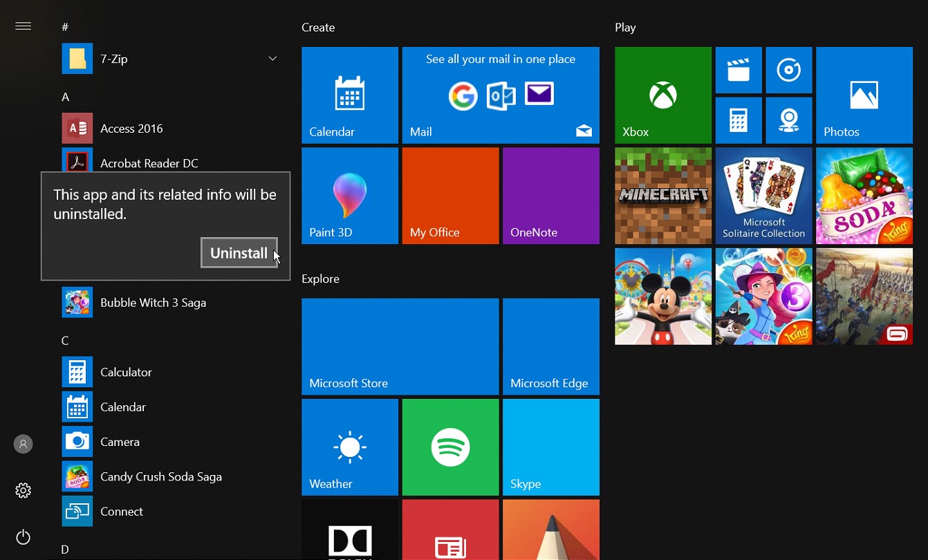The height and width of the screenshot is (560, 928).
Task: Jump to the letter A header
Action: [66, 97]
